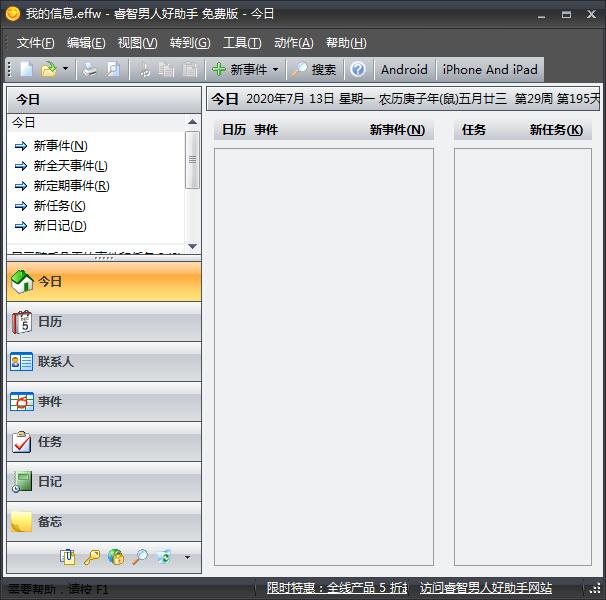The width and height of the screenshot is (606, 600).
Task: Click the 日历 label in the events header
Action: pyautogui.click(x=234, y=130)
